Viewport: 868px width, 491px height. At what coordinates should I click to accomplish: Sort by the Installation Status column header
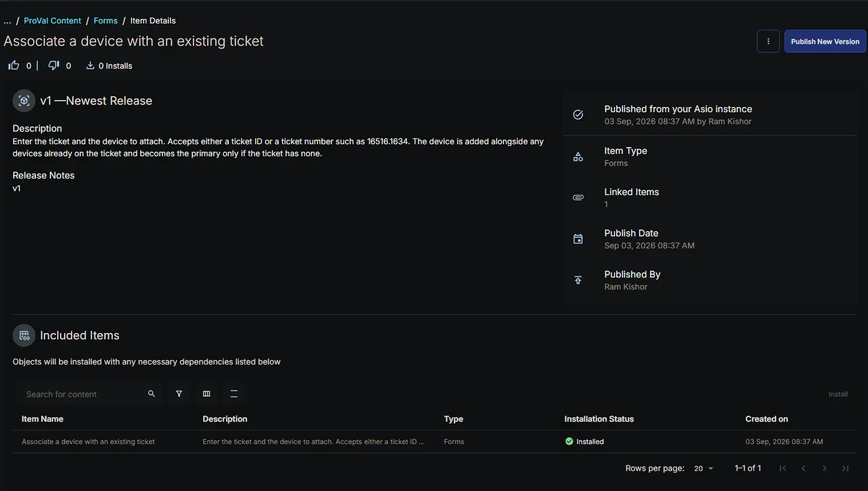599,419
